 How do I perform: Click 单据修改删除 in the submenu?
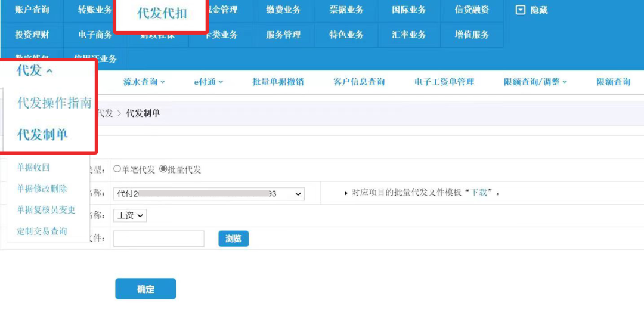coord(42,189)
